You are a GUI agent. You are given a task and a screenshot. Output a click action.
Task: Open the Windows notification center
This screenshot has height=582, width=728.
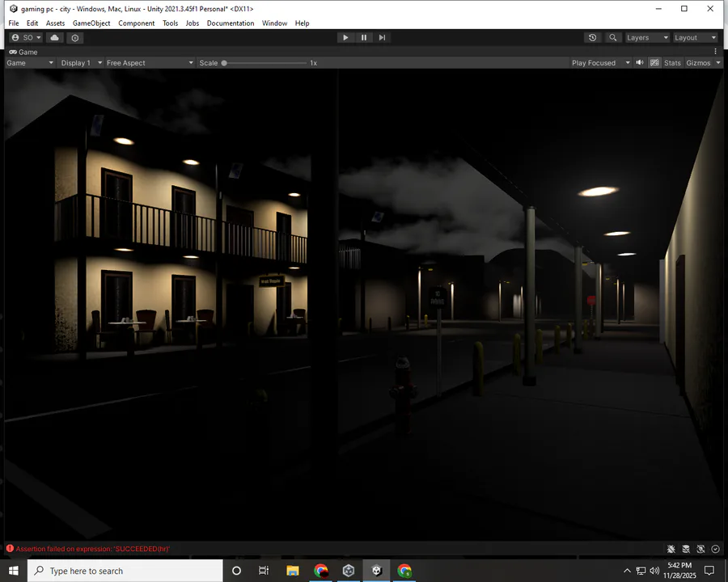[709, 571]
